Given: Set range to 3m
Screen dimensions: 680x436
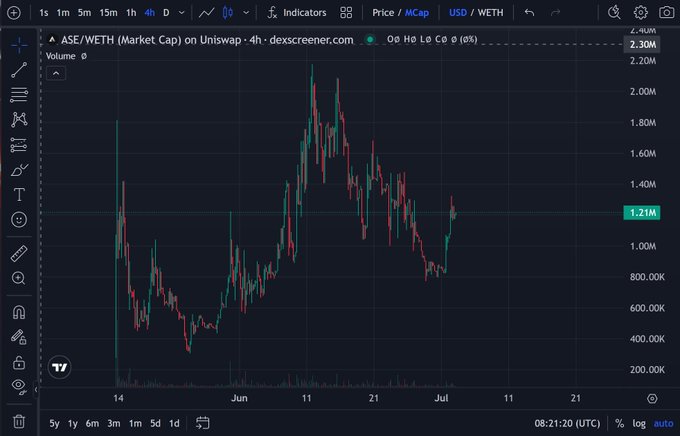Looking at the screenshot, I should (x=114, y=423).
